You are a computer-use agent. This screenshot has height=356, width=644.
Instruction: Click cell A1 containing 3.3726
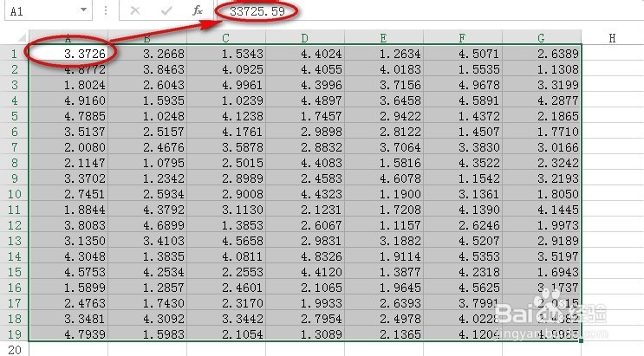pos(68,54)
